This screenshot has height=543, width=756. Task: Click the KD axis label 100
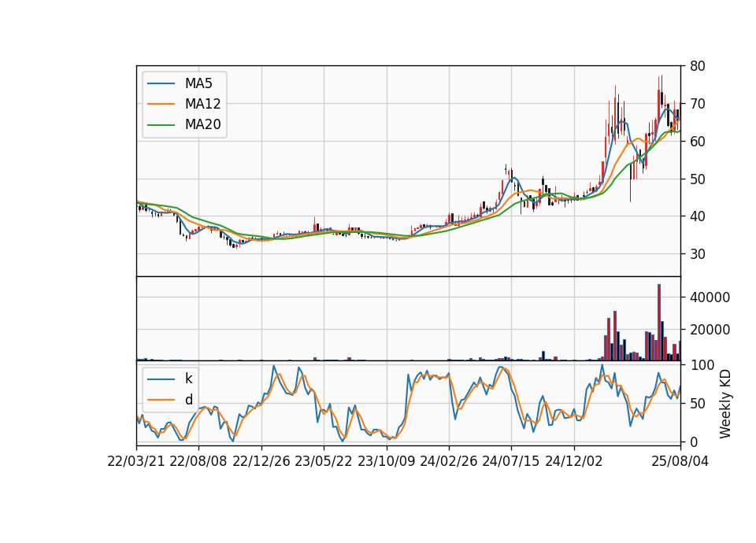(702, 365)
